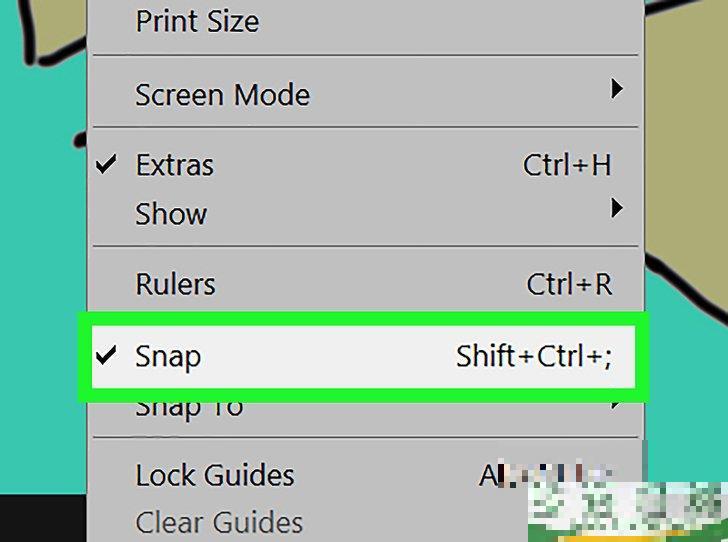Select Lock Guides menu item
728x542 pixels.
215,475
